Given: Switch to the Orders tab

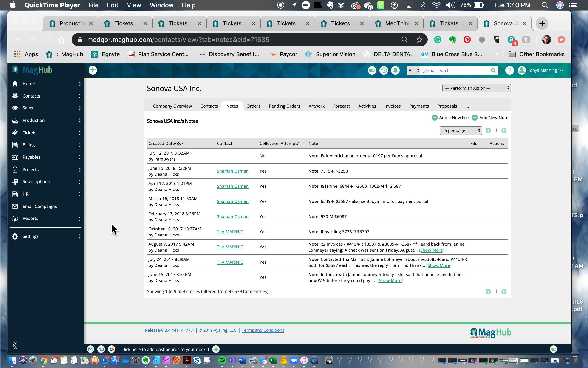Looking at the screenshot, I should pyautogui.click(x=253, y=106).
